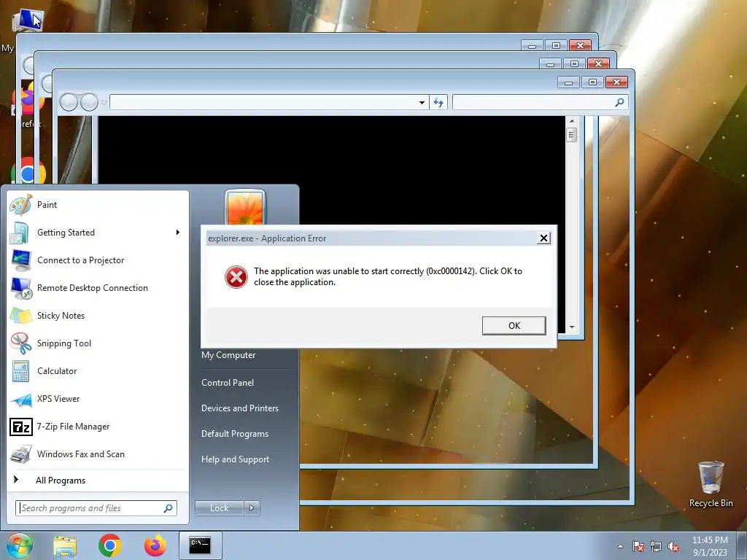Click the Search programs and files box
Viewport: 747px width, 560px height.
pos(96,508)
